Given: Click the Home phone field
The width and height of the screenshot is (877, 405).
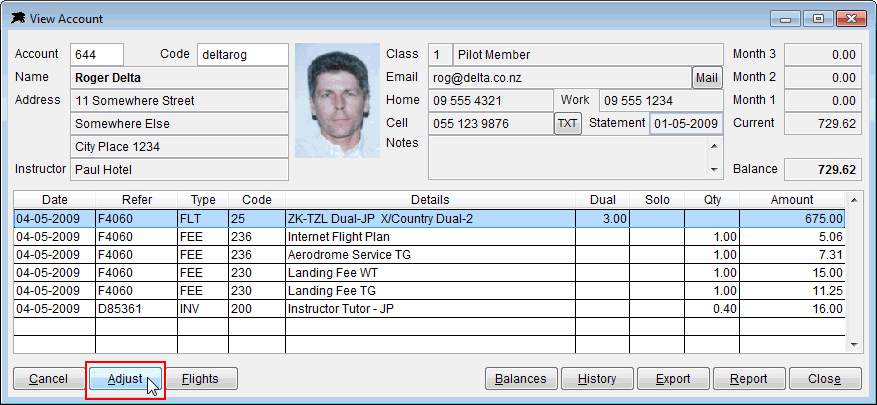Looking at the screenshot, I should 491,101.
